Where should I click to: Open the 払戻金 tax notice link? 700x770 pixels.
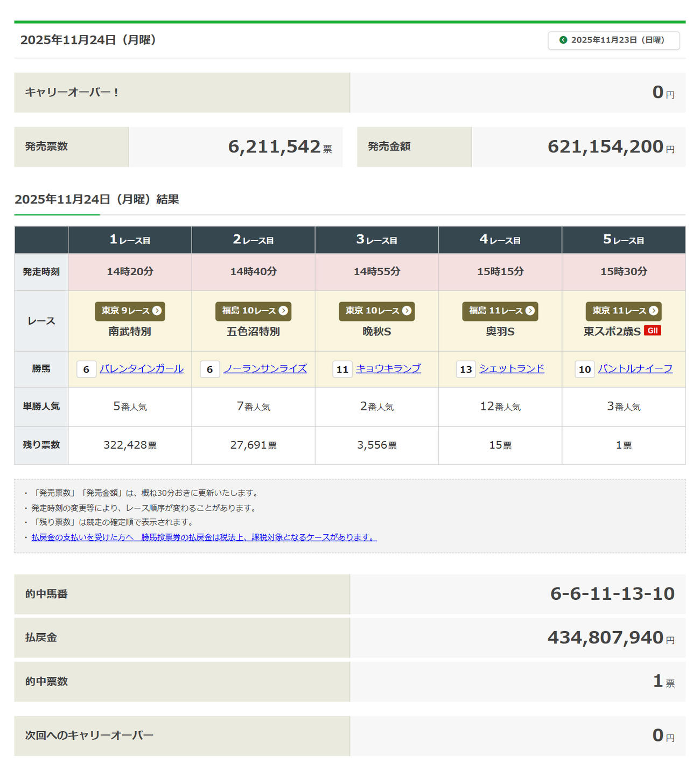point(204,537)
